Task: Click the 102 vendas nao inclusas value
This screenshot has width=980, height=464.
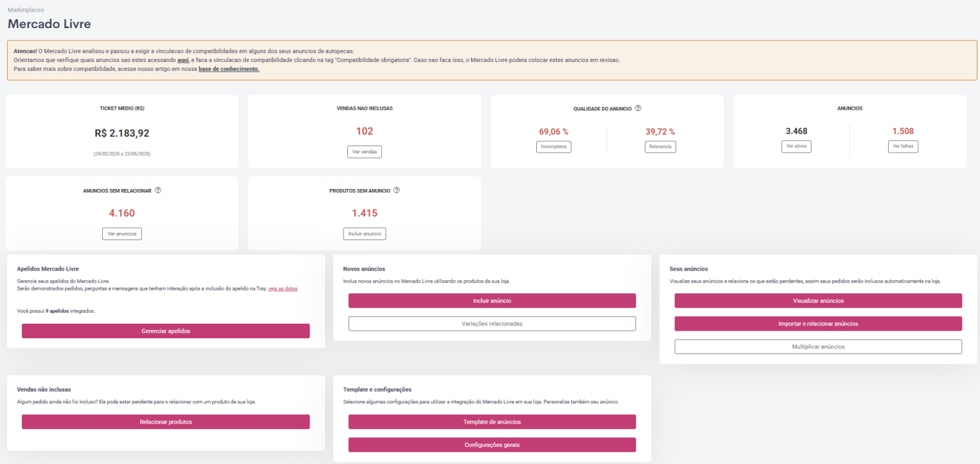Action: click(365, 131)
